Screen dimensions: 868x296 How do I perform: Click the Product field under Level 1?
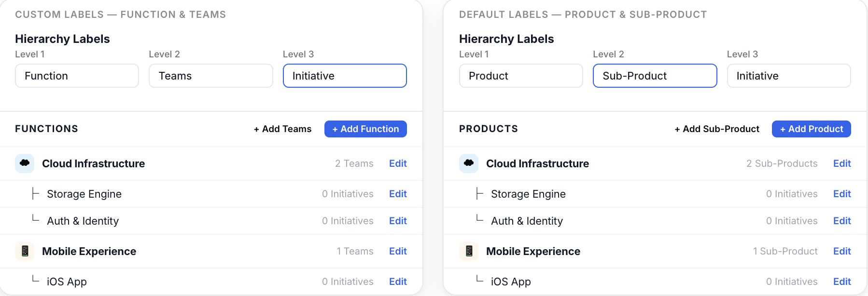tap(520, 76)
